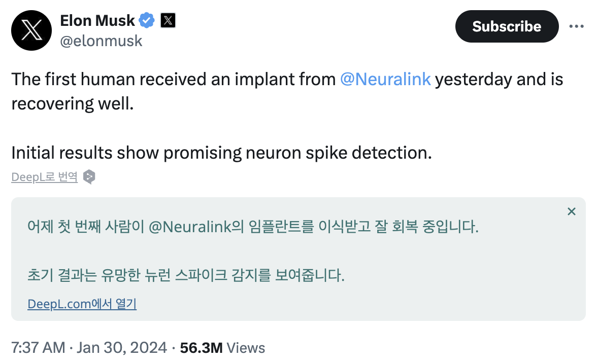Click the tweet timestamp Jan 30, 2024
The image size is (597, 364).
(122, 348)
